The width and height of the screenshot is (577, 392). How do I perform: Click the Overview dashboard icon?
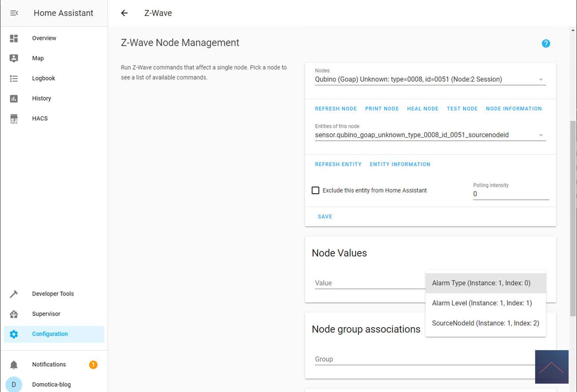(14, 38)
